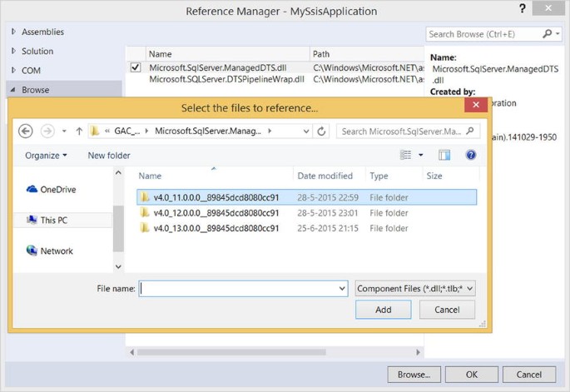The height and width of the screenshot is (392, 570).
Task: Expand breadcrumb arrow after Microsoft.SqlServer.Manag...
Action: [270, 131]
